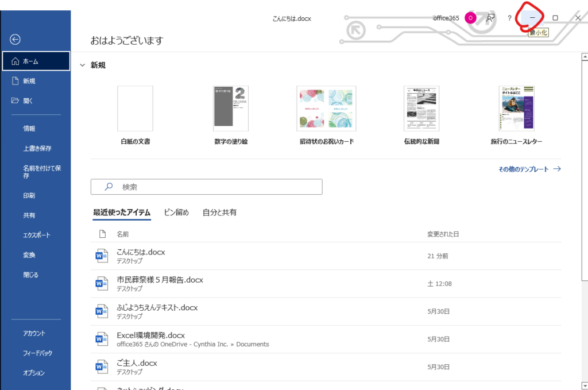The width and height of the screenshot is (588, 390).
Task: Switch to the 自分と共有 tab
Action: click(219, 213)
